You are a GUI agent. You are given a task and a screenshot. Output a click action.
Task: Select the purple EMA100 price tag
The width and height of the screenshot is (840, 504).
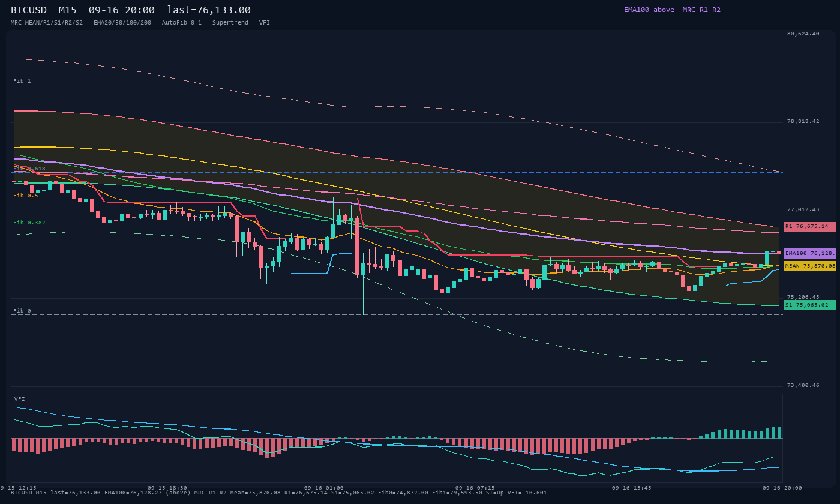pyautogui.click(x=809, y=253)
